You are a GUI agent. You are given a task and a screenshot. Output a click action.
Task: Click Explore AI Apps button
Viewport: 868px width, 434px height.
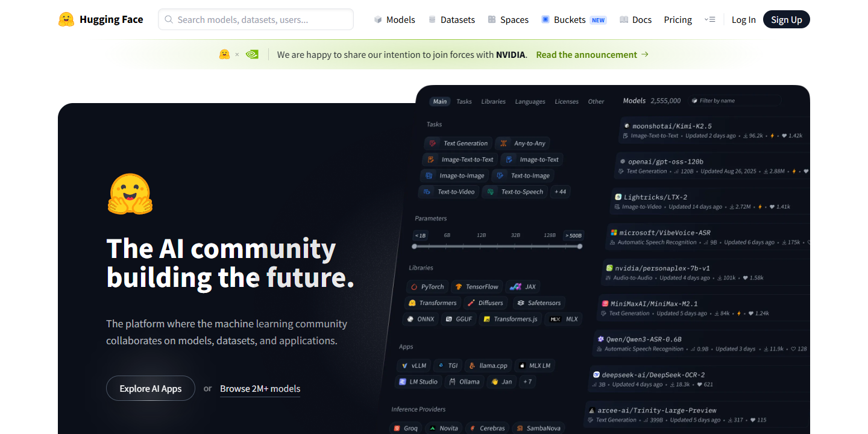[x=151, y=388]
